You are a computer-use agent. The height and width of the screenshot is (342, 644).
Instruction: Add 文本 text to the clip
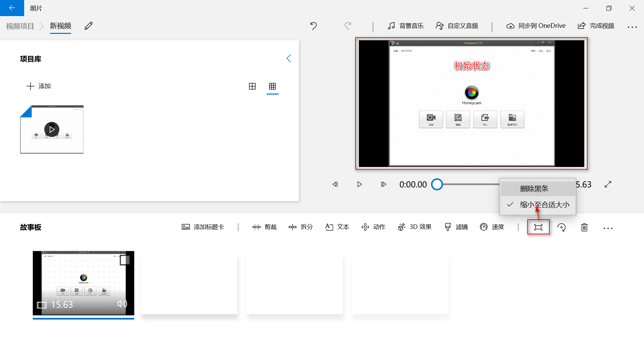(337, 227)
